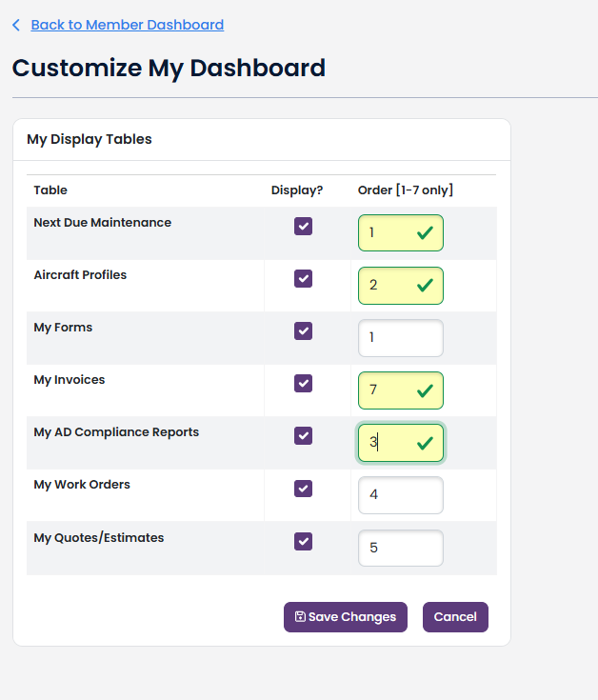
Task: Toggle Aircraft Profiles display checkbox
Action: pos(303,279)
